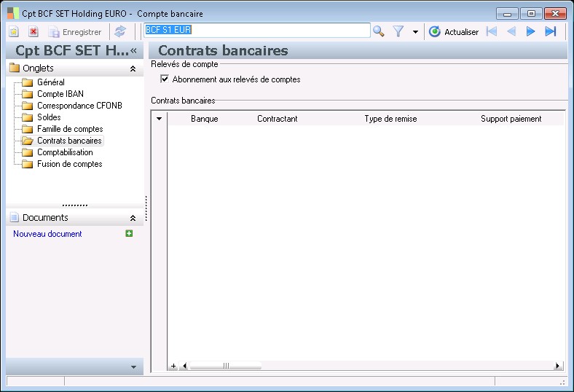Open the filter dropdown arrow
The width and height of the screenshot is (574, 392).
click(415, 32)
